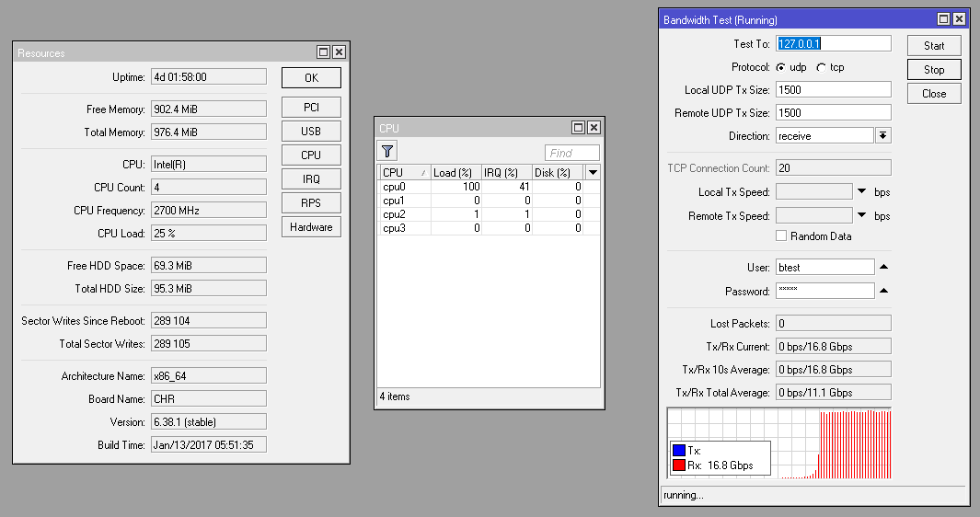
Task: Click the Test To address field
Action: click(834, 44)
